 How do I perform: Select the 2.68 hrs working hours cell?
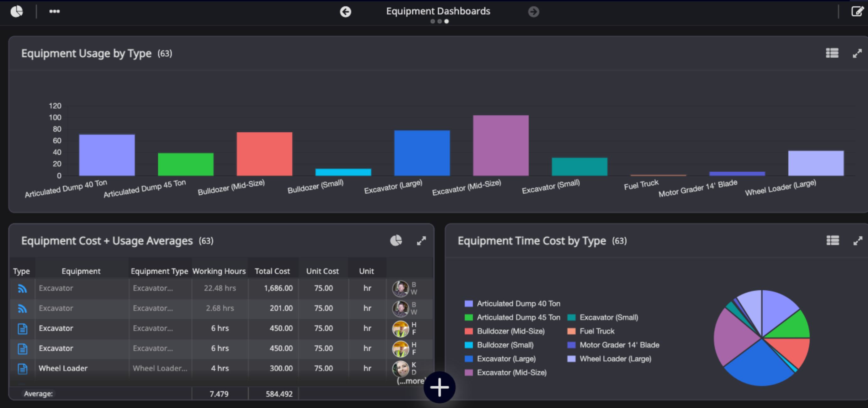click(220, 308)
